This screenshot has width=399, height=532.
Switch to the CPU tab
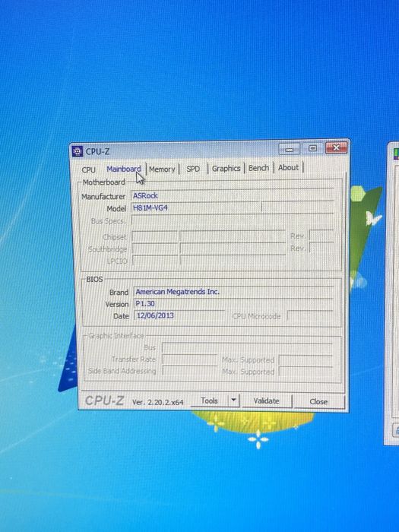pos(89,169)
